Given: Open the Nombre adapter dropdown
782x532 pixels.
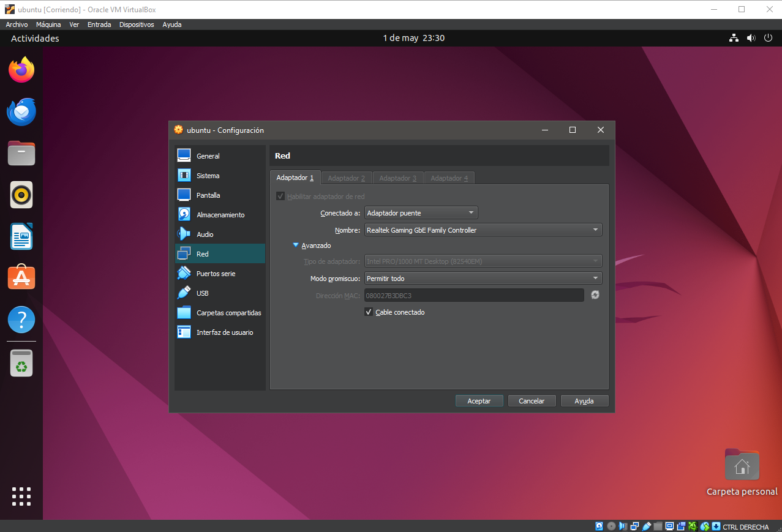Looking at the screenshot, I should (483, 230).
